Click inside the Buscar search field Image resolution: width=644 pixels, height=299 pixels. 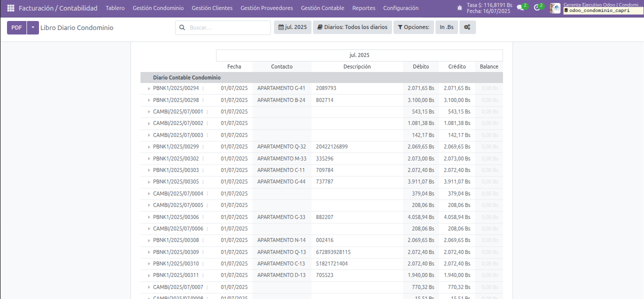click(x=223, y=27)
